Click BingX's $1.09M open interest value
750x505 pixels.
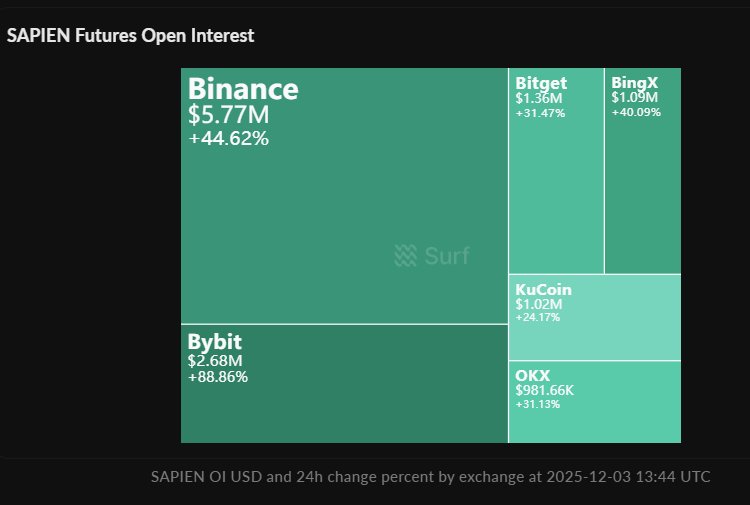tap(634, 98)
